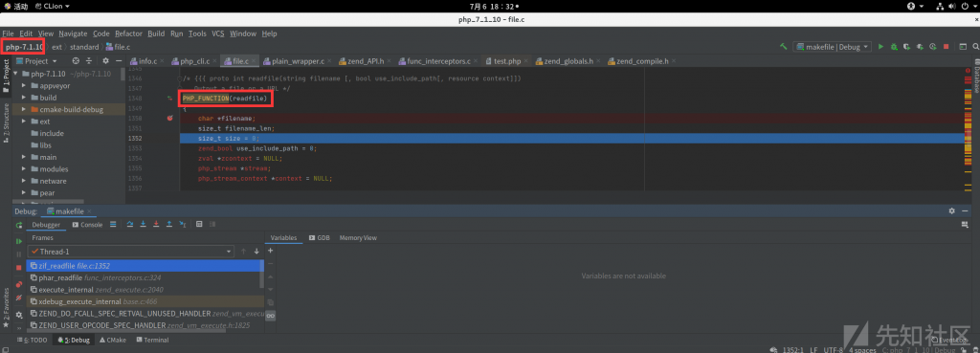Switch to func_interceptors.c tab
This screenshot has height=353, width=980.
(x=438, y=61)
